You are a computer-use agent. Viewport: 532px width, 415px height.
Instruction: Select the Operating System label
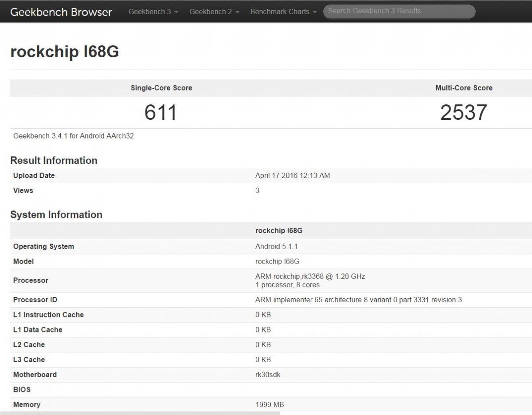point(43,246)
